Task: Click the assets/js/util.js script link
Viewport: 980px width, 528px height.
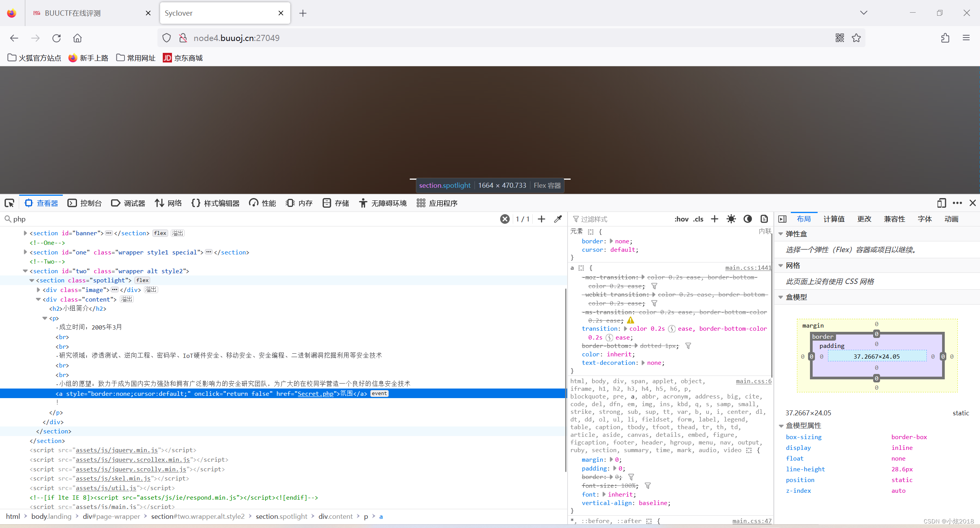Action: 106,488
